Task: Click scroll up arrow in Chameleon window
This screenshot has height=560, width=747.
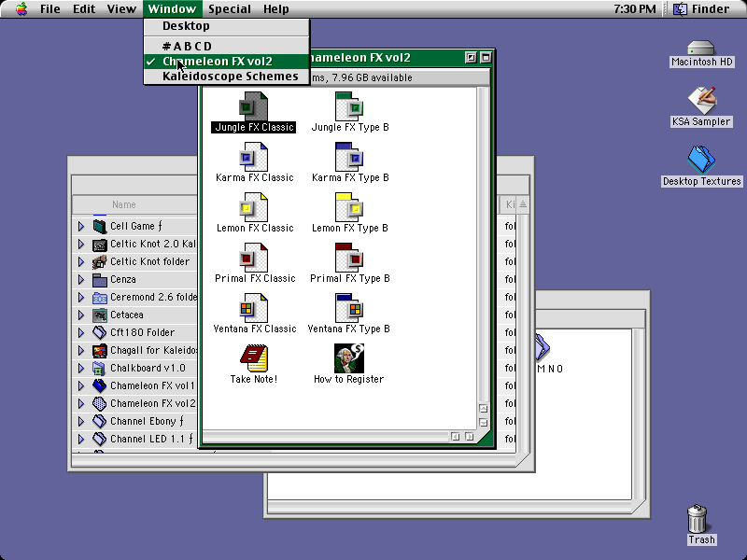Action: (x=483, y=409)
